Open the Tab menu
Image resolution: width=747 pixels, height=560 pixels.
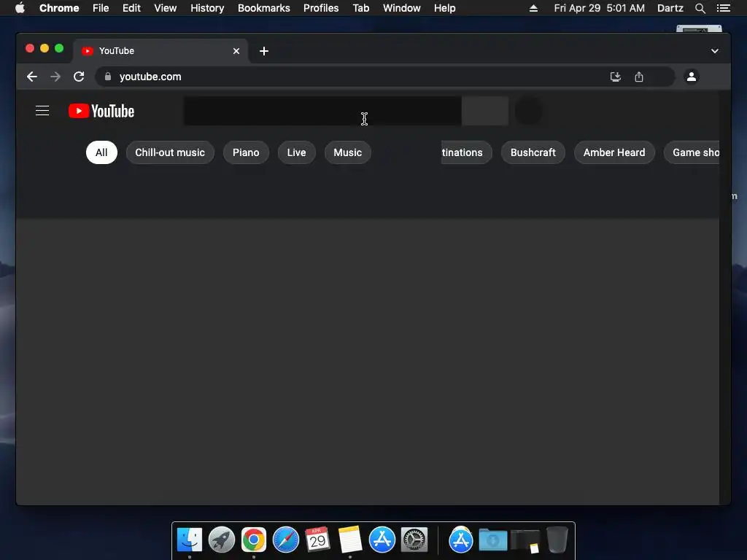click(360, 8)
